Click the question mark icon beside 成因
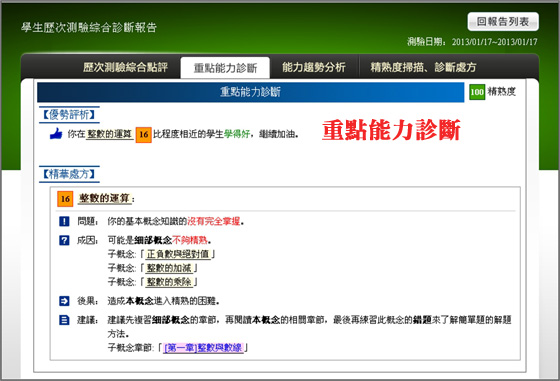 [64, 240]
